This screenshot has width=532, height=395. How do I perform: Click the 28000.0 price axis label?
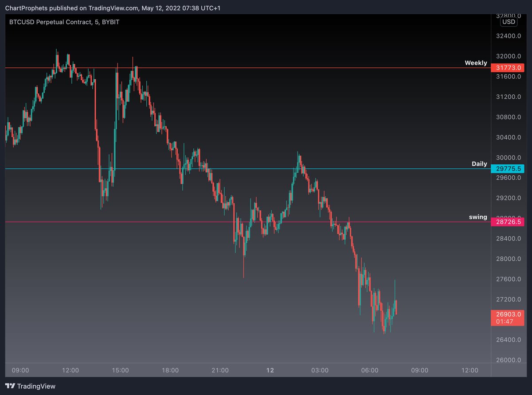(x=508, y=259)
